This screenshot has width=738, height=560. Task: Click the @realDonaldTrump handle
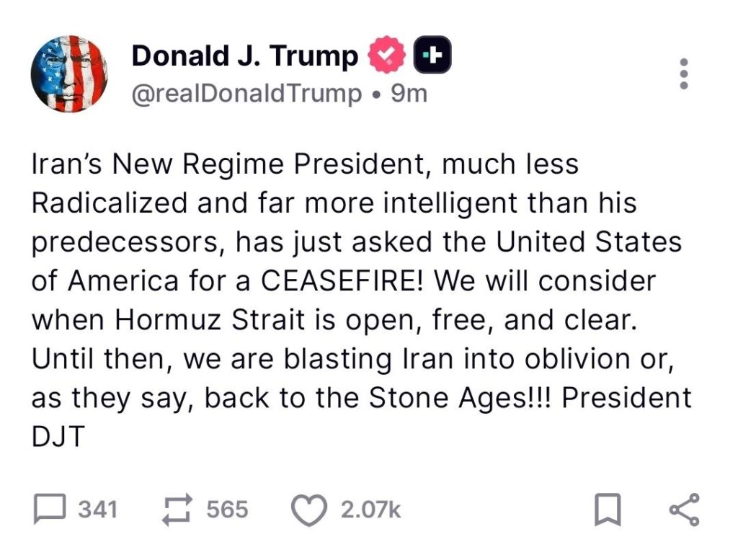246,94
